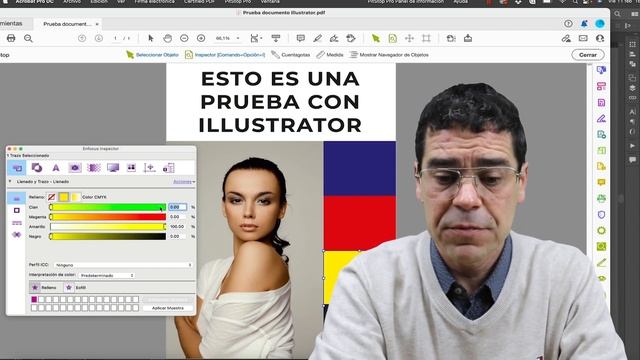
Task: Click the Cian color slider
Action: 108,207
